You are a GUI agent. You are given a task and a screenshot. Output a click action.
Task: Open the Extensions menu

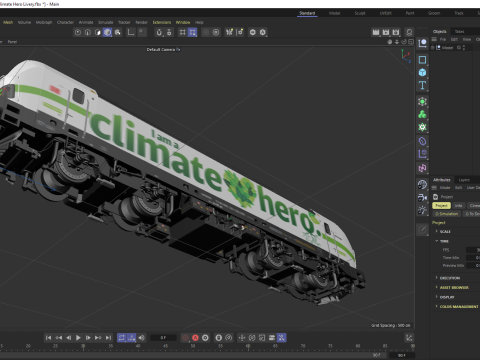162,22
